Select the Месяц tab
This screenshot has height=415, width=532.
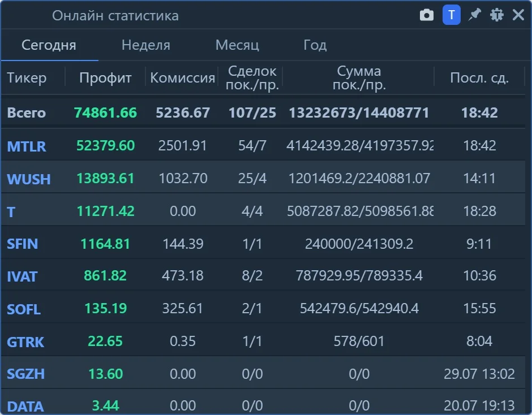coord(237,45)
